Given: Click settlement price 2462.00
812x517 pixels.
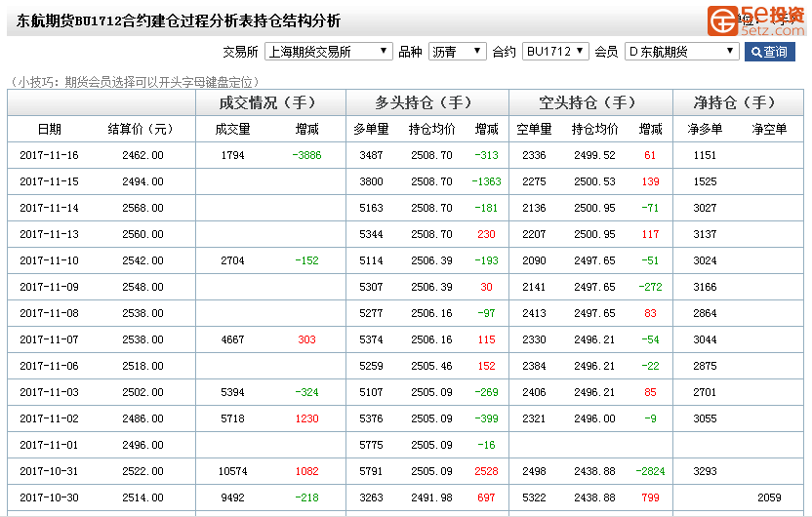Looking at the screenshot, I should [142, 155].
